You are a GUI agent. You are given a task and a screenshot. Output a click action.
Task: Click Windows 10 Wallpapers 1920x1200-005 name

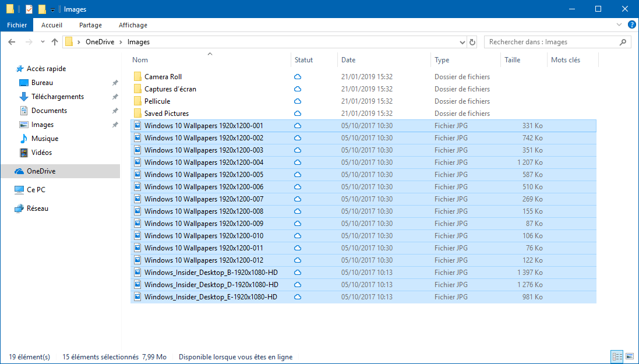point(204,175)
